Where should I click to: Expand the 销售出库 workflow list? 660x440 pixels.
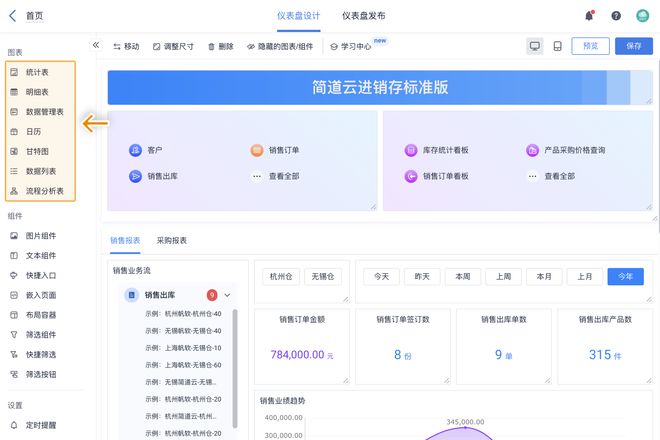[x=227, y=295]
